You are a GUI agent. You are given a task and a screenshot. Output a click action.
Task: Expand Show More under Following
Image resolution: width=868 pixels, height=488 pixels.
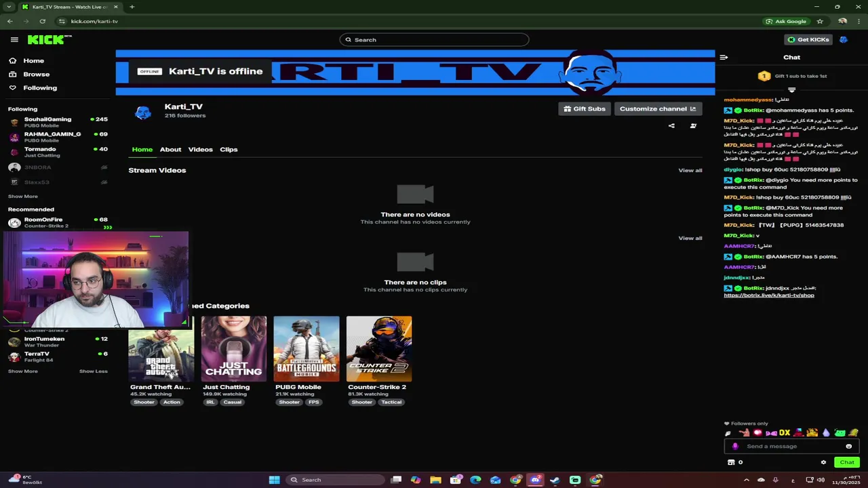point(23,197)
